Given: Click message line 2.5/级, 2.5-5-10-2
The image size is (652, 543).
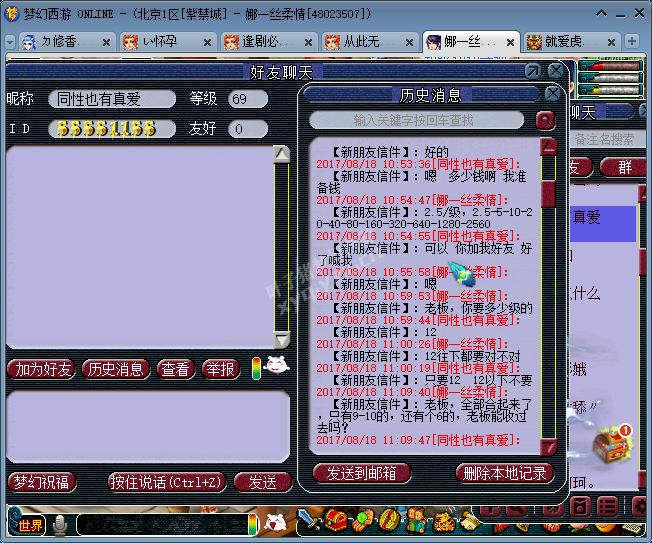Looking at the screenshot, I should point(424,218).
